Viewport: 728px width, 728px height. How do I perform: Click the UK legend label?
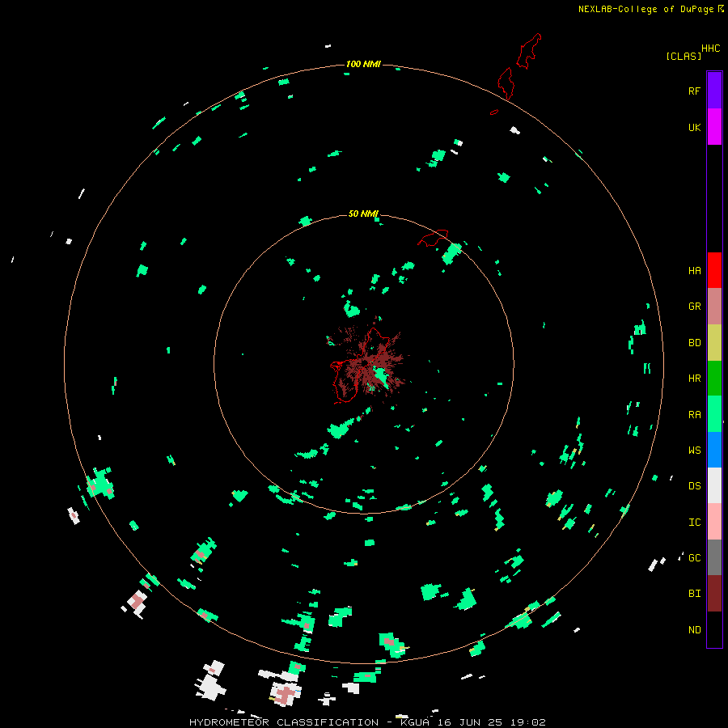click(694, 128)
